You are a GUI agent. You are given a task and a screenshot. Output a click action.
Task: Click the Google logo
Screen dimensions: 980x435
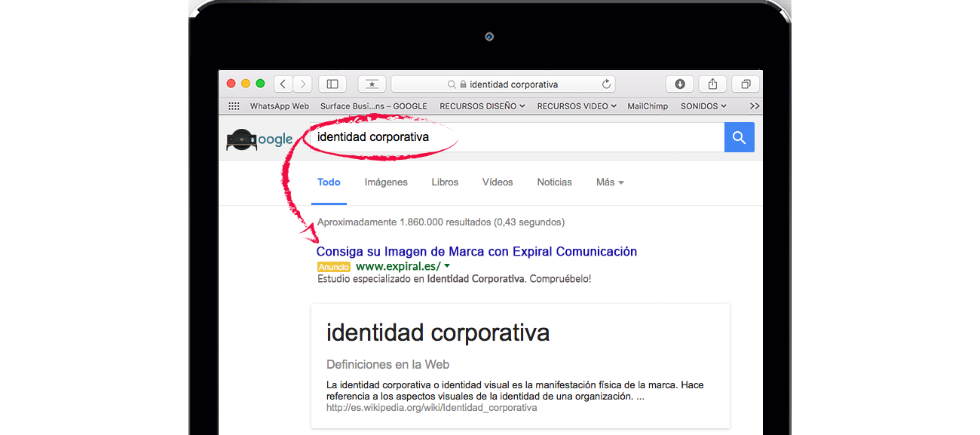click(x=259, y=139)
